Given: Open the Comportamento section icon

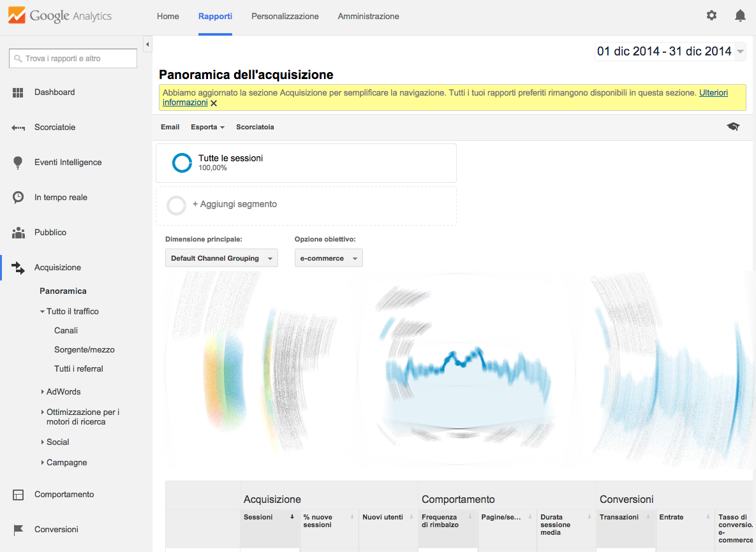Looking at the screenshot, I should tap(18, 494).
